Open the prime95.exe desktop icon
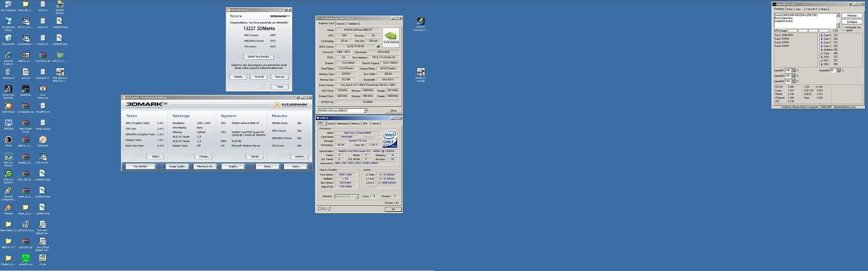 point(25,258)
